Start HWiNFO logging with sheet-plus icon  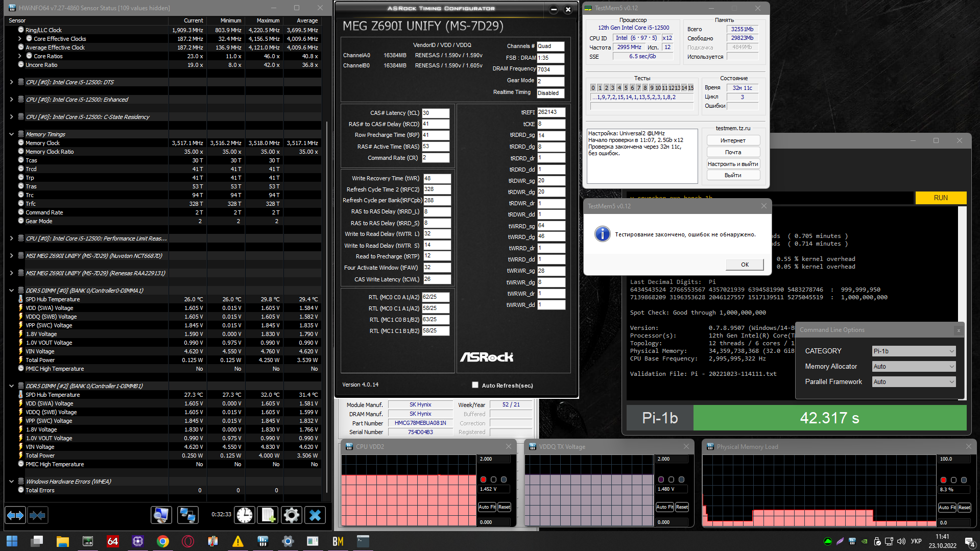pos(268,515)
